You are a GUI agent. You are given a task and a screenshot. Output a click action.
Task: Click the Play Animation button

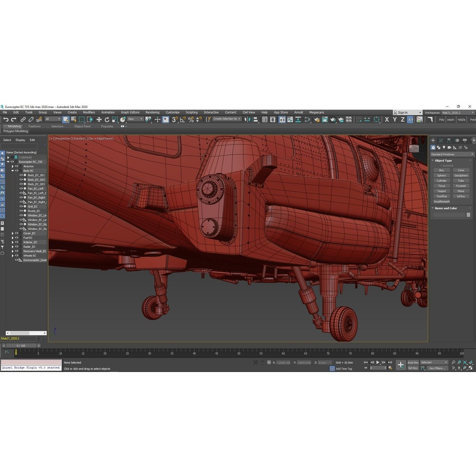pos(378,362)
